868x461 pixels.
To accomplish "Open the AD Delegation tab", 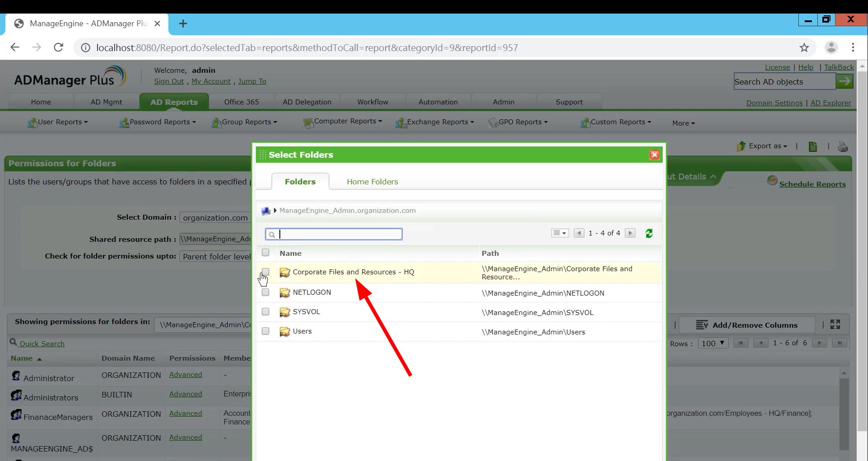I will (x=307, y=102).
